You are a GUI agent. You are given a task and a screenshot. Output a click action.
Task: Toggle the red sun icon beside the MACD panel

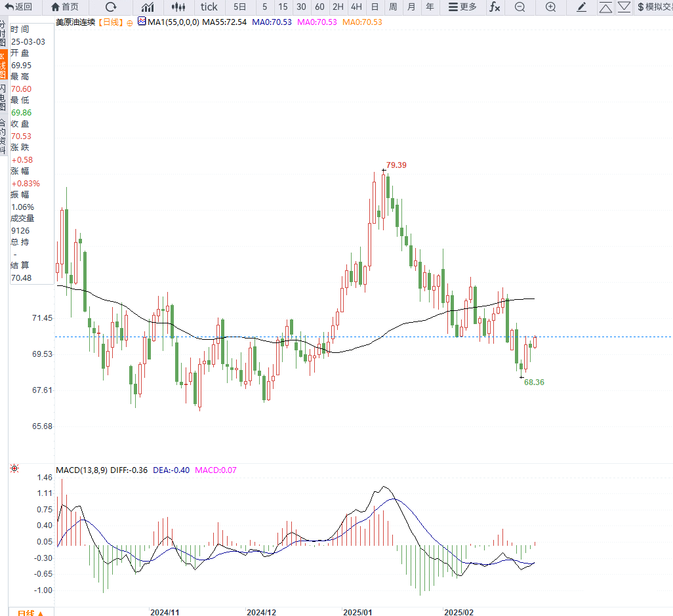tap(14, 468)
